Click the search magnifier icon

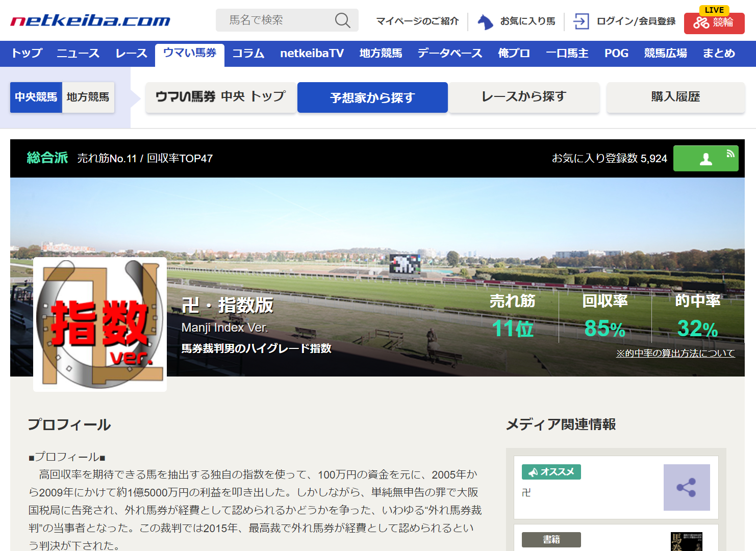point(342,20)
